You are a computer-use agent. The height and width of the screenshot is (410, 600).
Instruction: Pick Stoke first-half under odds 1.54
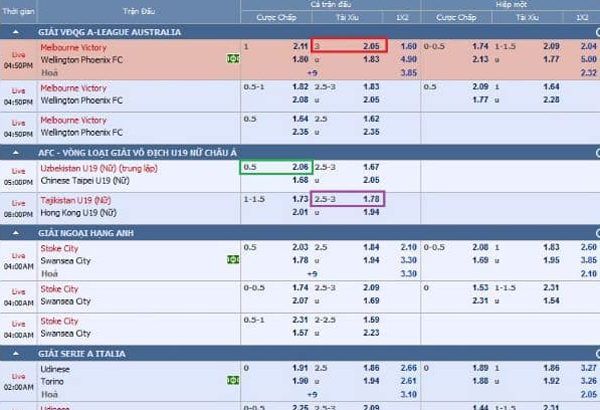point(551,301)
